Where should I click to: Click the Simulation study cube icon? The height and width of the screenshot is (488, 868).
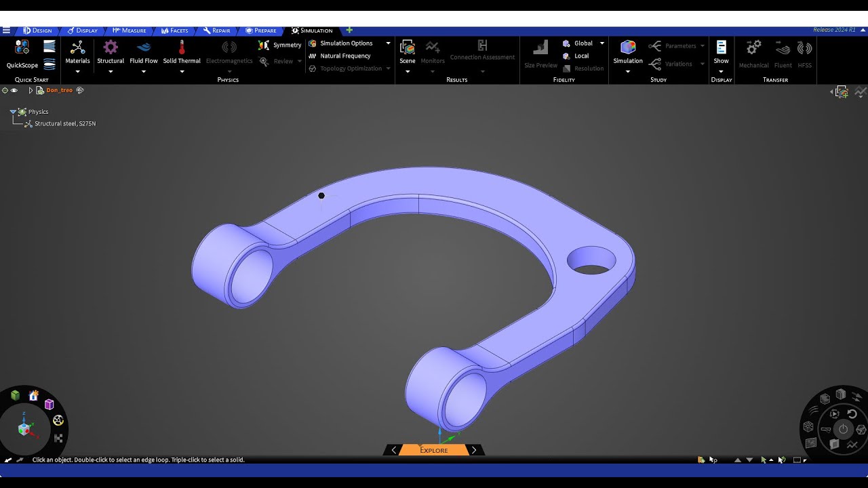click(628, 47)
